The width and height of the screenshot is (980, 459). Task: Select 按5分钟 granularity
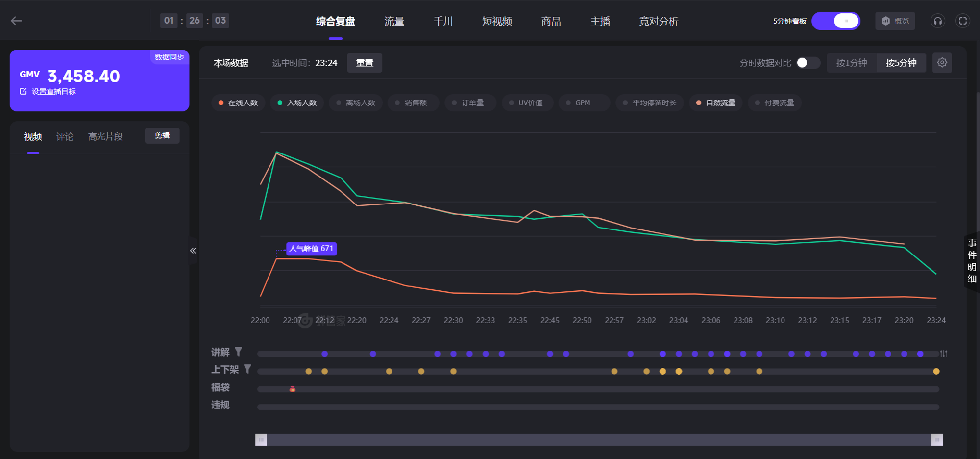(x=901, y=63)
